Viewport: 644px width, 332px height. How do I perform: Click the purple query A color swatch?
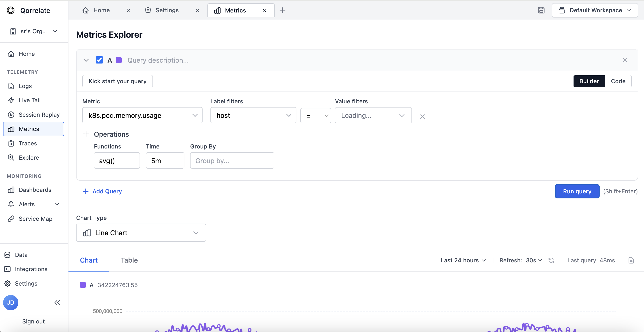[119, 60]
